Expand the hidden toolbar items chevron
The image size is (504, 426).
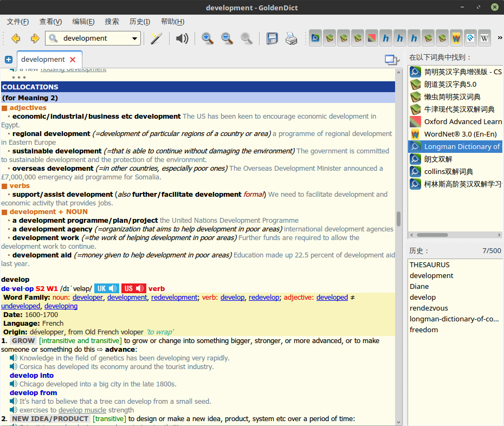499,38
